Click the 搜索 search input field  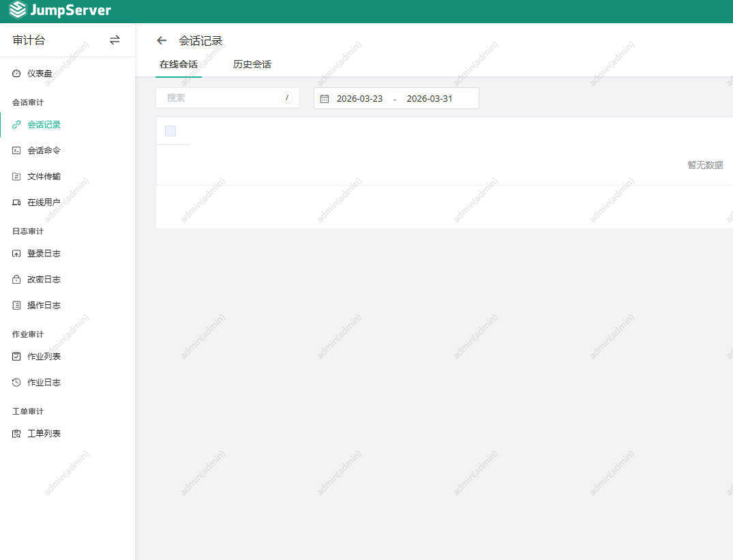222,98
